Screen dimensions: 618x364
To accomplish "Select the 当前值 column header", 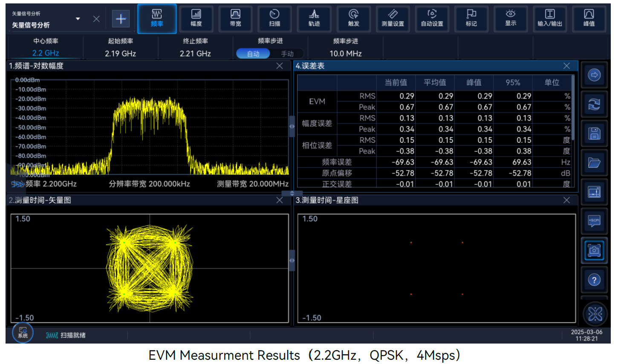I will tap(396, 82).
